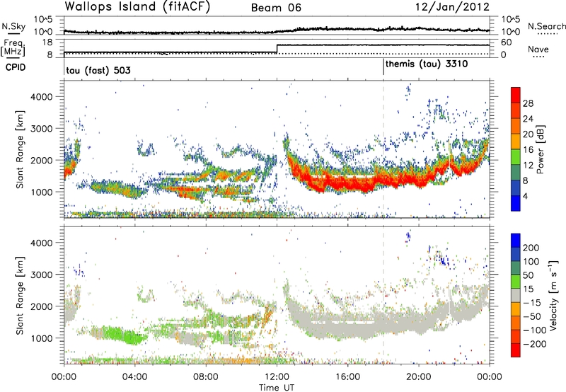Click the "60" tick on the Nave axis
Viewport: 566px width, 392px height.
tap(506, 42)
